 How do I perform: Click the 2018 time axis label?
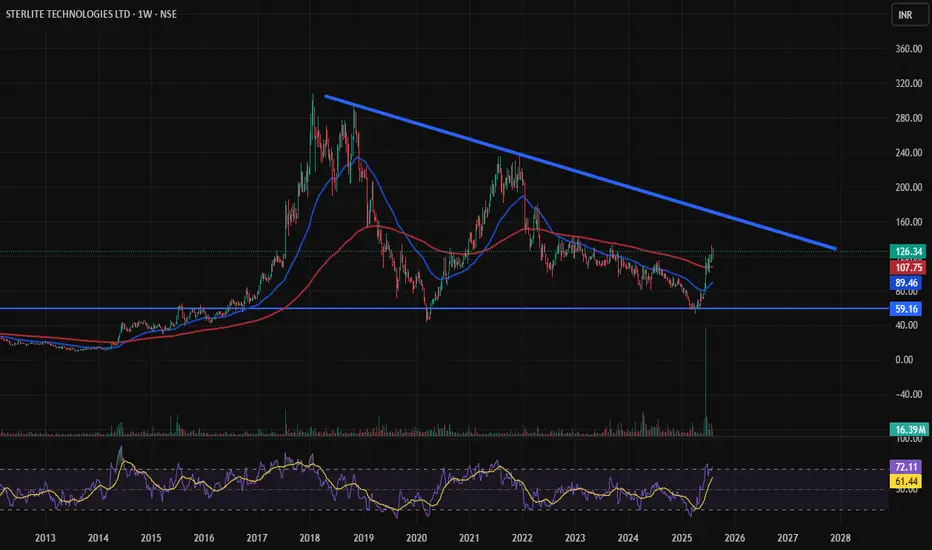point(310,538)
